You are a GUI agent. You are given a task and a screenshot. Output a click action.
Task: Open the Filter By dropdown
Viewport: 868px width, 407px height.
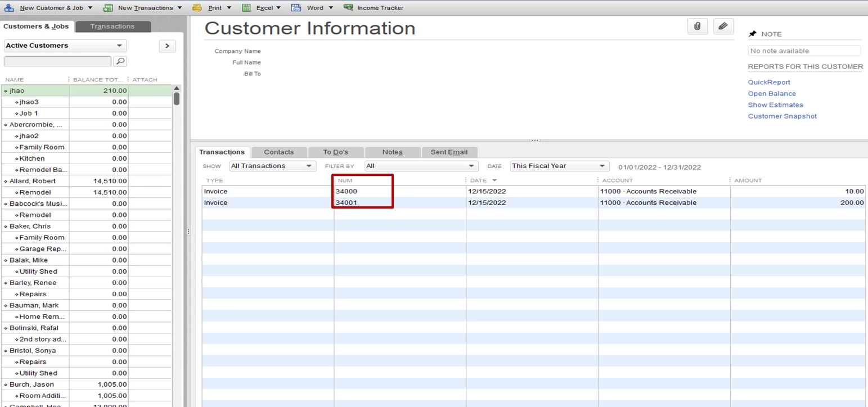[421, 166]
